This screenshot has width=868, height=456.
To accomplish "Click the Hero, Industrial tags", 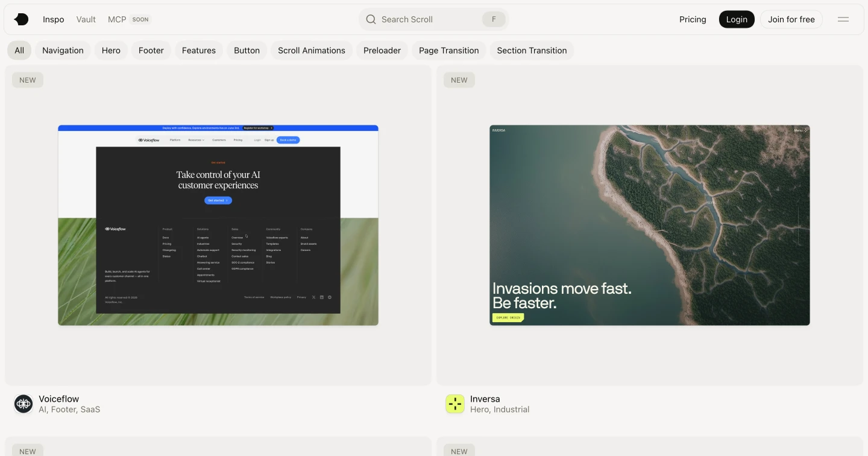I will pyautogui.click(x=500, y=410).
